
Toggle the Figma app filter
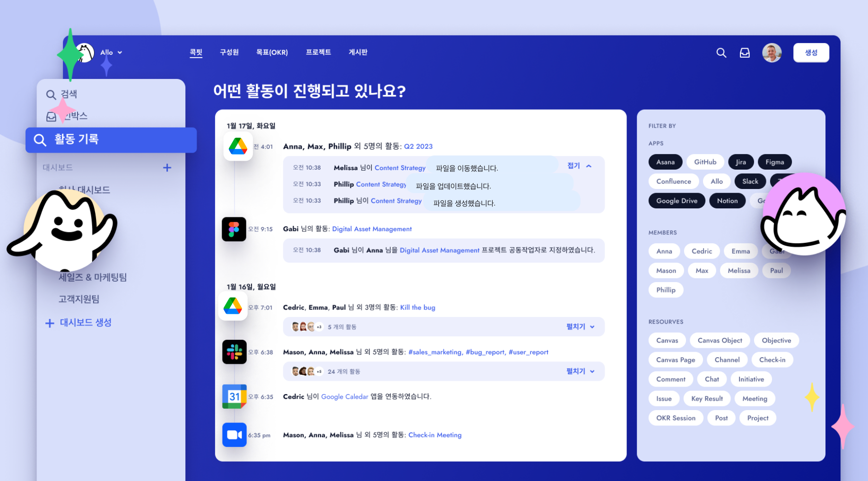pos(774,162)
